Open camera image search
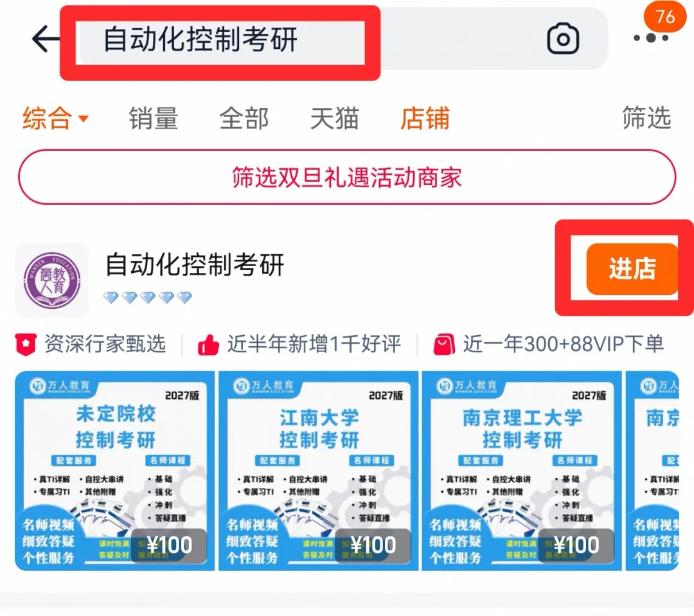The width and height of the screenshot is (694, 616). coord(563,39)
